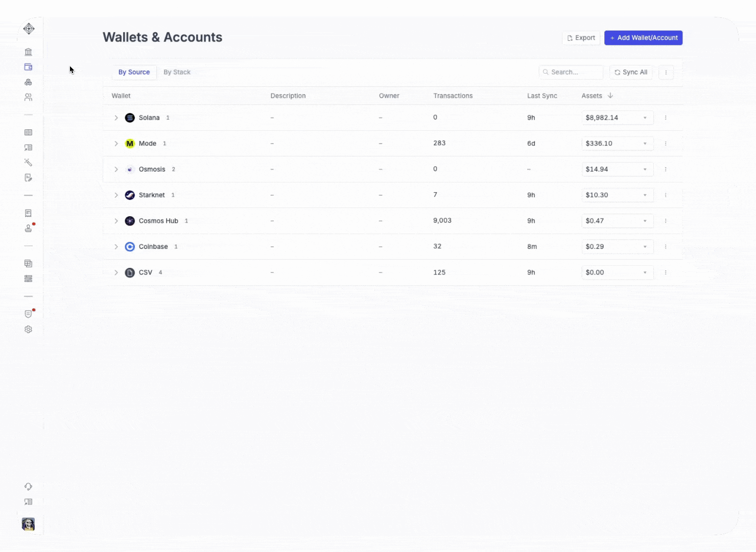The width and height of the screenshot is (756, 552).
Task: Click the receipt icon in sidebar
Action: click(28, 213)
